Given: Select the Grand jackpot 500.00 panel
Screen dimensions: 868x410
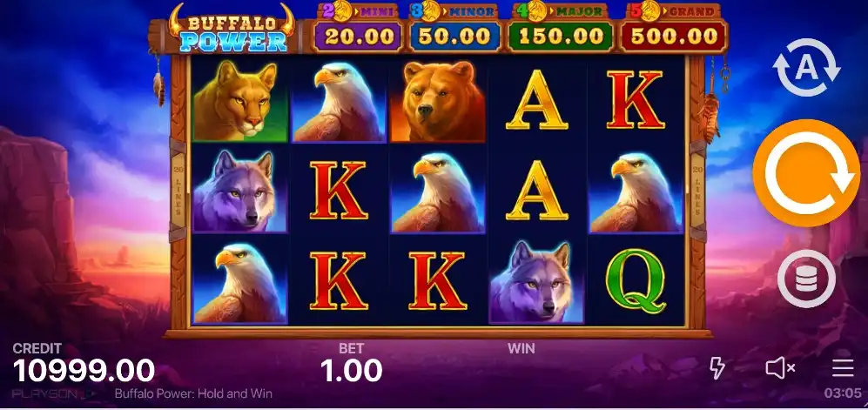Looking at the screenshot, I should point(674,29).
